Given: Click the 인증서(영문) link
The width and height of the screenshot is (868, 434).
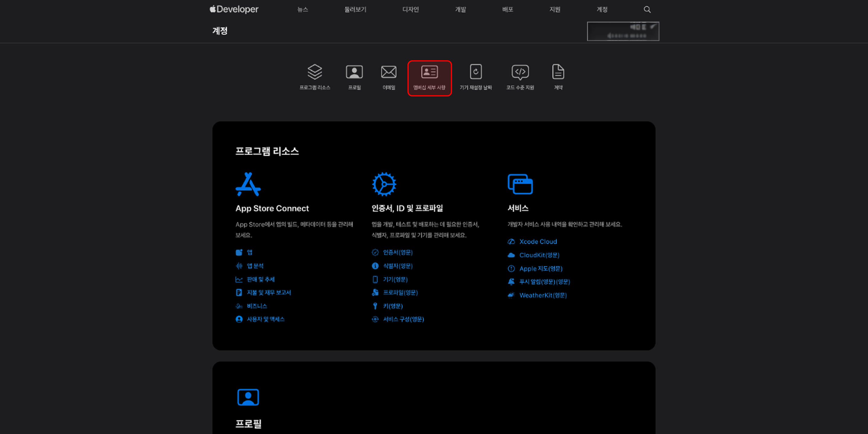Looking at the screenshot, I should (x=398, y=252).
